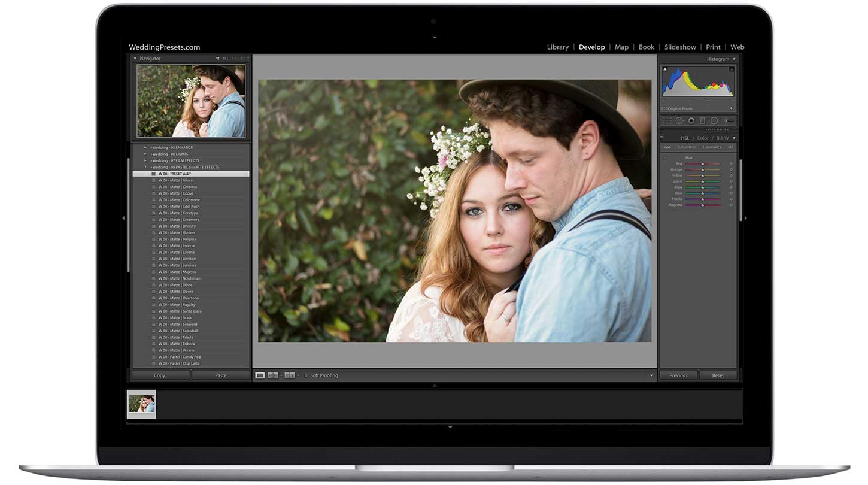Toggle the HSL panel on/off switch
The image size is (868, 485).
coord(661,137)
